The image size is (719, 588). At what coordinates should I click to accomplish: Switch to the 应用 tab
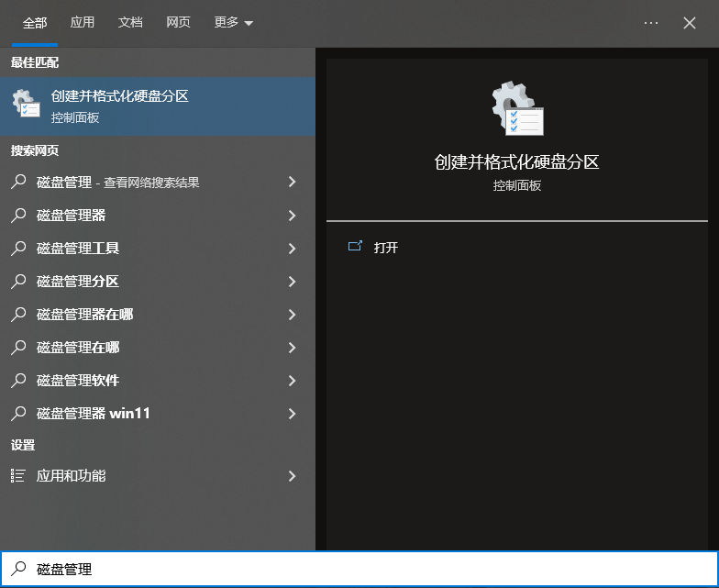pos(83,22)
